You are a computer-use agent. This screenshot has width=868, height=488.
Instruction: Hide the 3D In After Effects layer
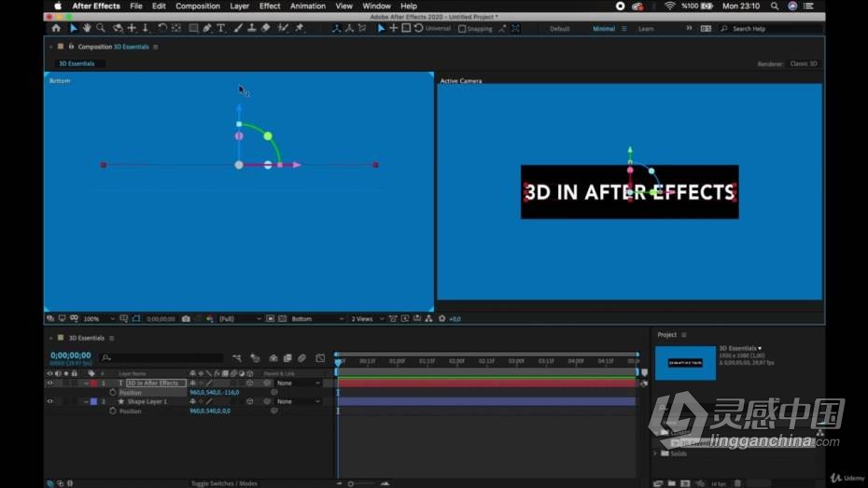point(49,383)
